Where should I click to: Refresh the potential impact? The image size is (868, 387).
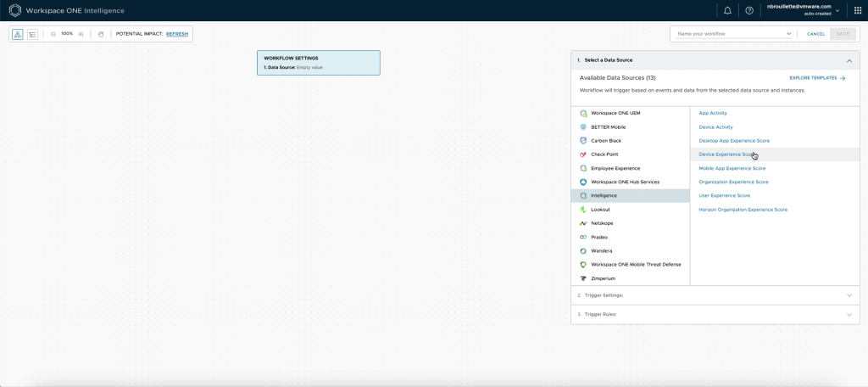point(177,34)
